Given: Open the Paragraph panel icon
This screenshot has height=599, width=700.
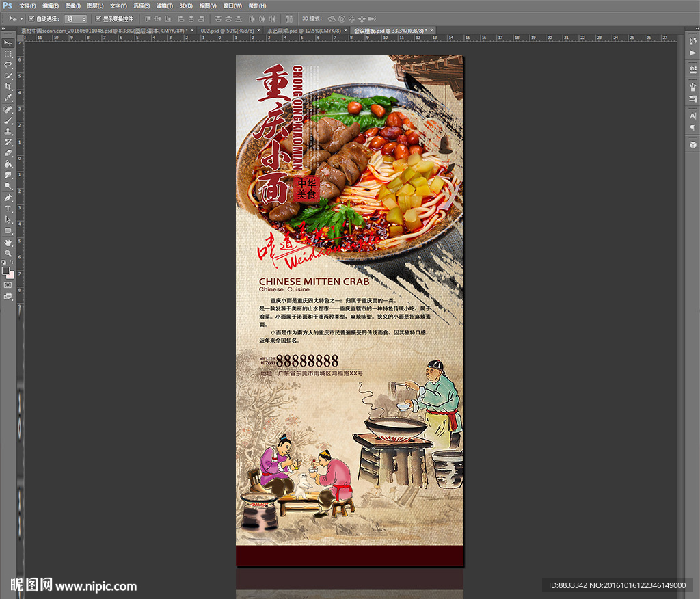Looking at the screenshot, I should point(693,128).
